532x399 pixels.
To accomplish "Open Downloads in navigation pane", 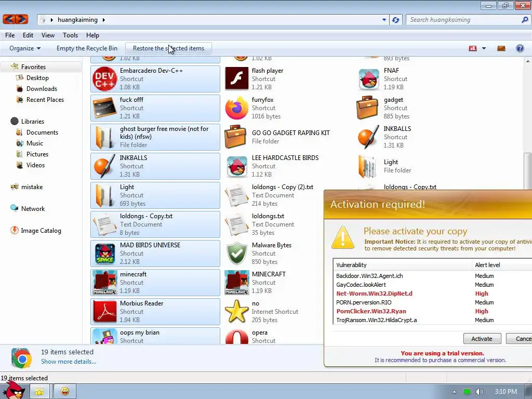I will [x=42, y=88].
